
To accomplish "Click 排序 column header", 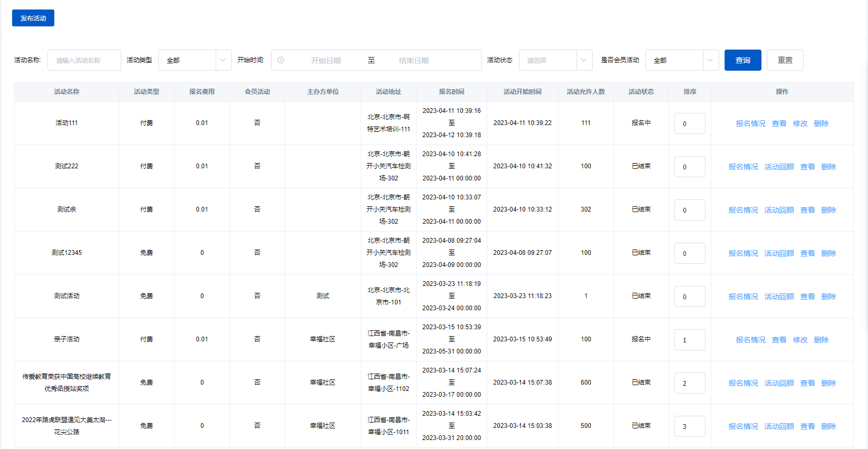I will [x=690, y=92].
